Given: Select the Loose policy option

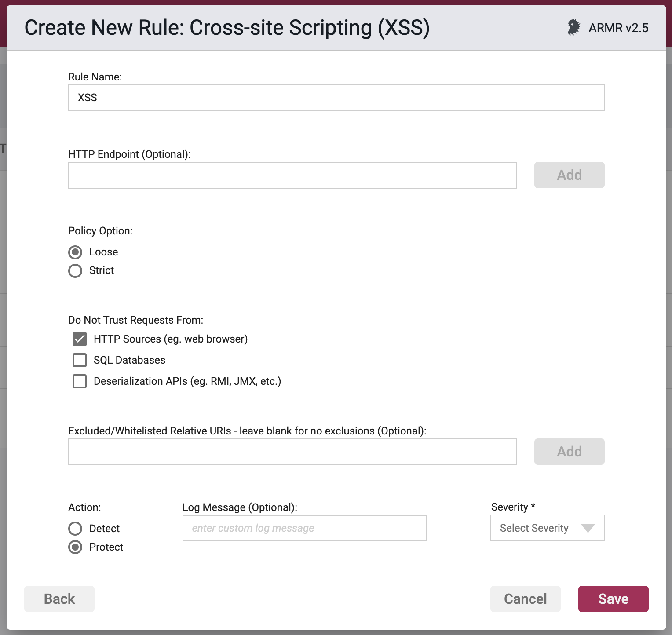Looking at the screenshot, I should coord(75,252).
